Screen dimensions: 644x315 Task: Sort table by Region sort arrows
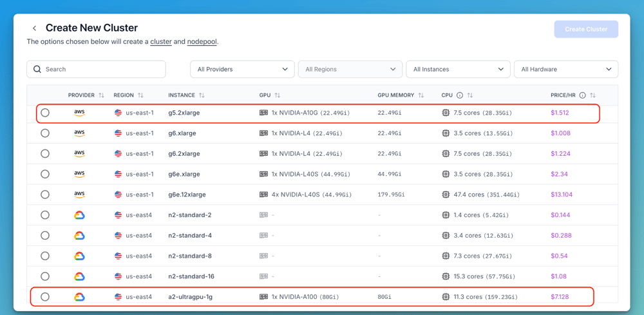coord(140,95)
